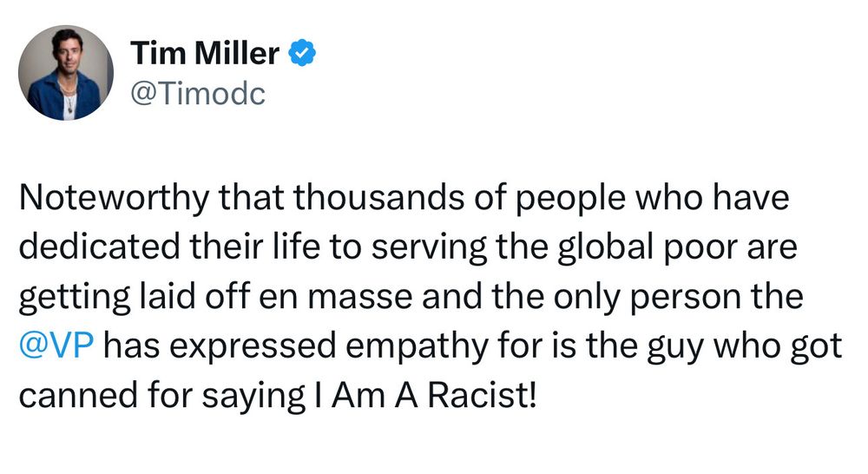868x474 pixels.
Task: Open Tim Miller's circular profile photo
Action: coord(66,73)
